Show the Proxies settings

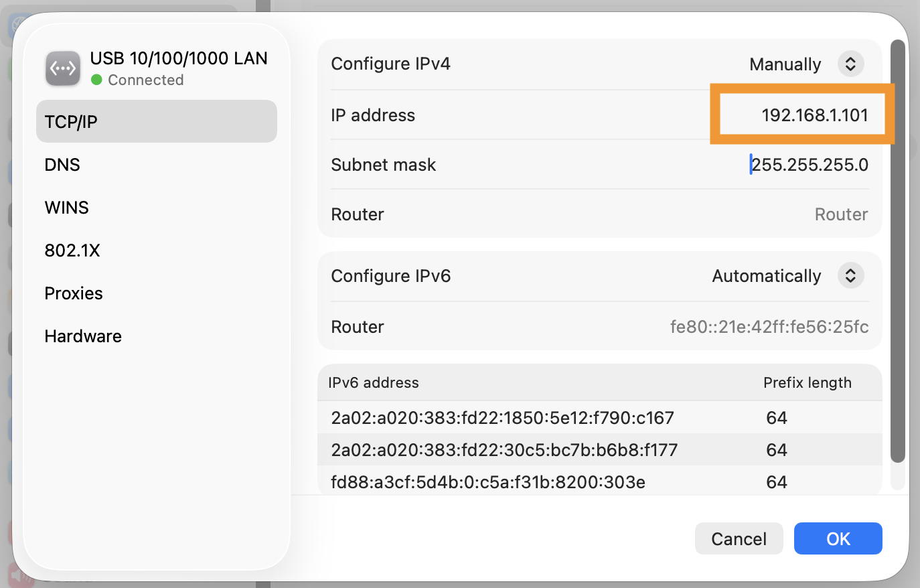click(x=74, y=293)
